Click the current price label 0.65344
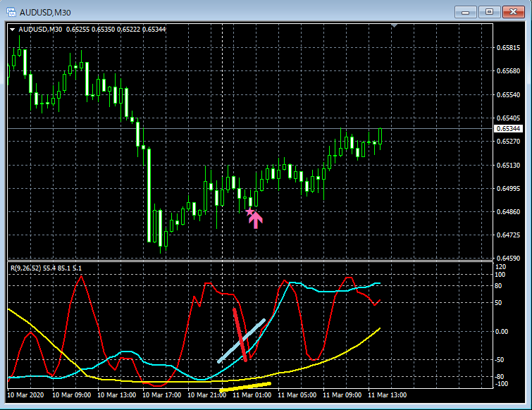The height and width of the screenshot is (410, 532). click(508, 128)
